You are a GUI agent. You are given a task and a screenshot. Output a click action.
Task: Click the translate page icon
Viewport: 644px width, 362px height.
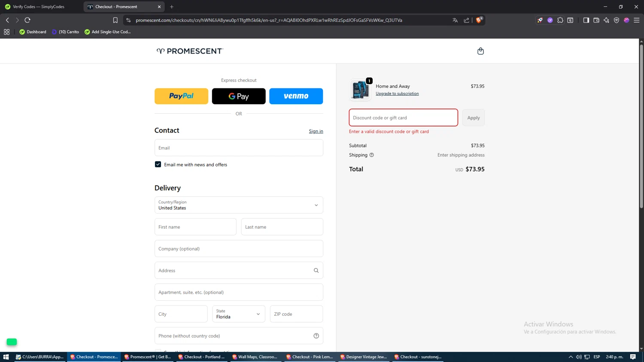455,20
